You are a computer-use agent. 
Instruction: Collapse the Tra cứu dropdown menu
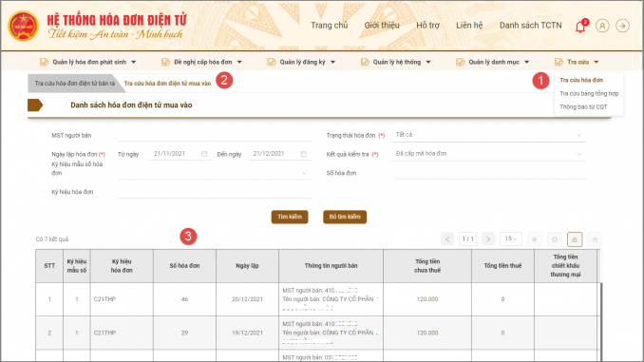pyautogui.click(x=596, y=62)
